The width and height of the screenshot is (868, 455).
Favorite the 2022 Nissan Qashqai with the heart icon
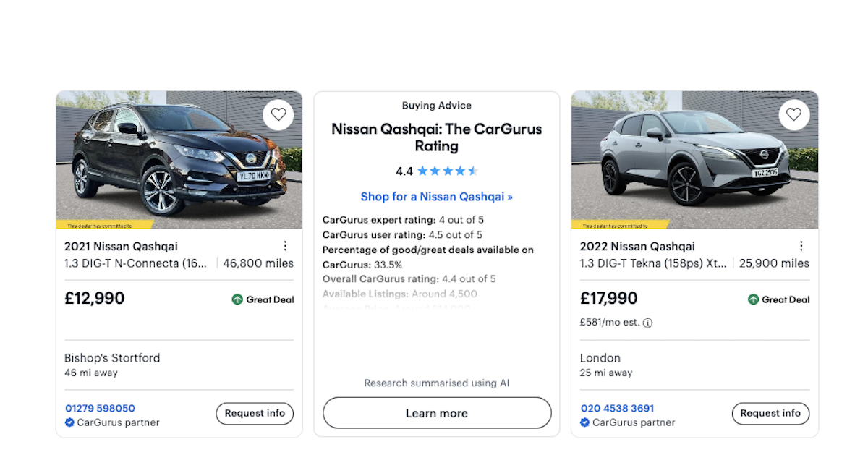793,114
